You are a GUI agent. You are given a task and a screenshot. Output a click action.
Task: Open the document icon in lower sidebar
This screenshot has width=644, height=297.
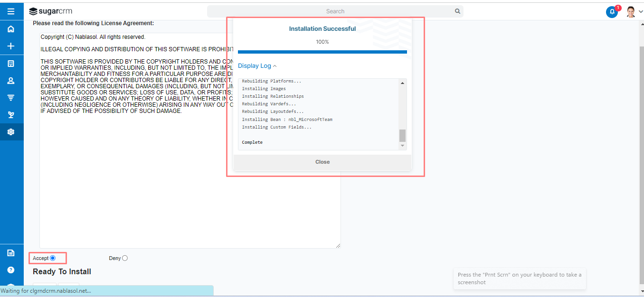[11, 253]
